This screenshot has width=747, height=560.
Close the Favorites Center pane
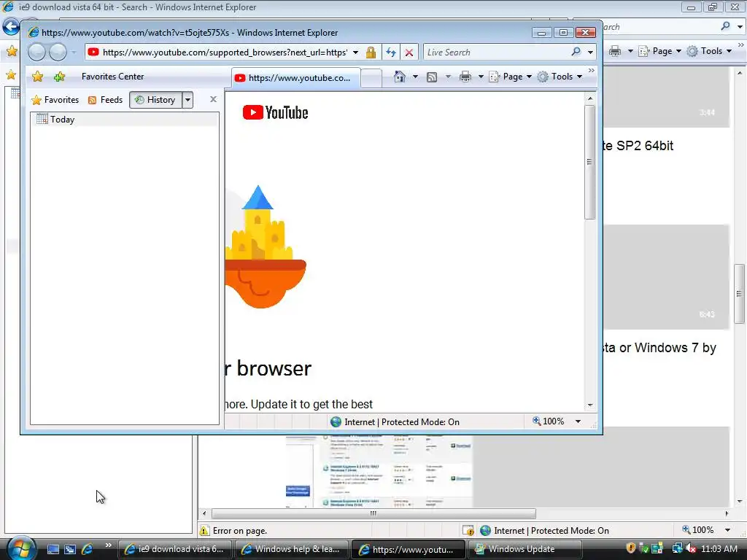[213, 99]
